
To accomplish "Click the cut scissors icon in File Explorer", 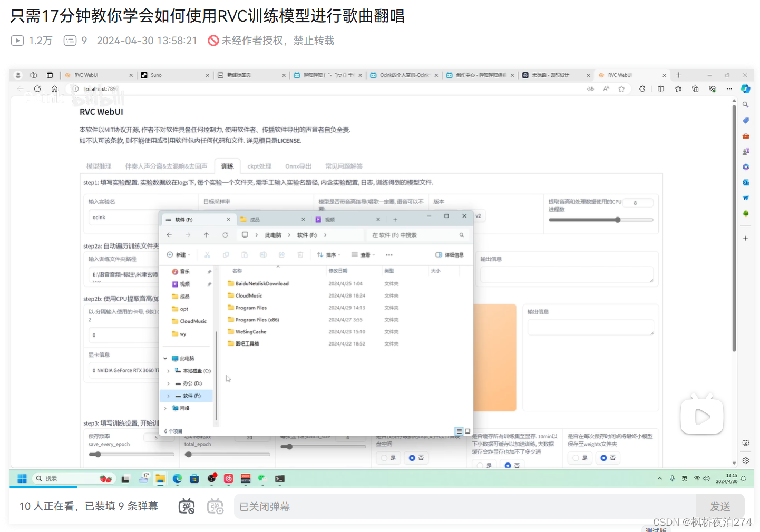I will pos(208,255).
